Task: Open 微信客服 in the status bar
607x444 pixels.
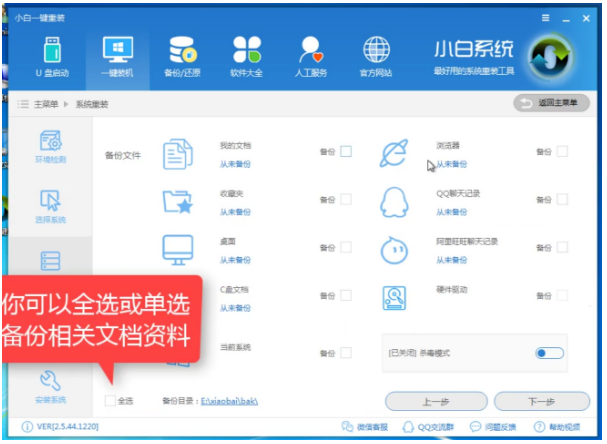Action: (365, 427)
